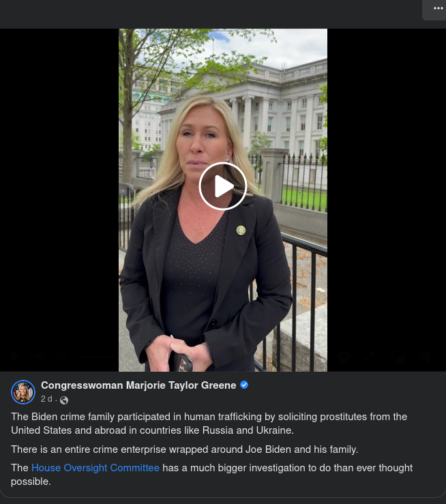Switch video to picture-in-picture mode
446x504 pixels.
[398, 356]
